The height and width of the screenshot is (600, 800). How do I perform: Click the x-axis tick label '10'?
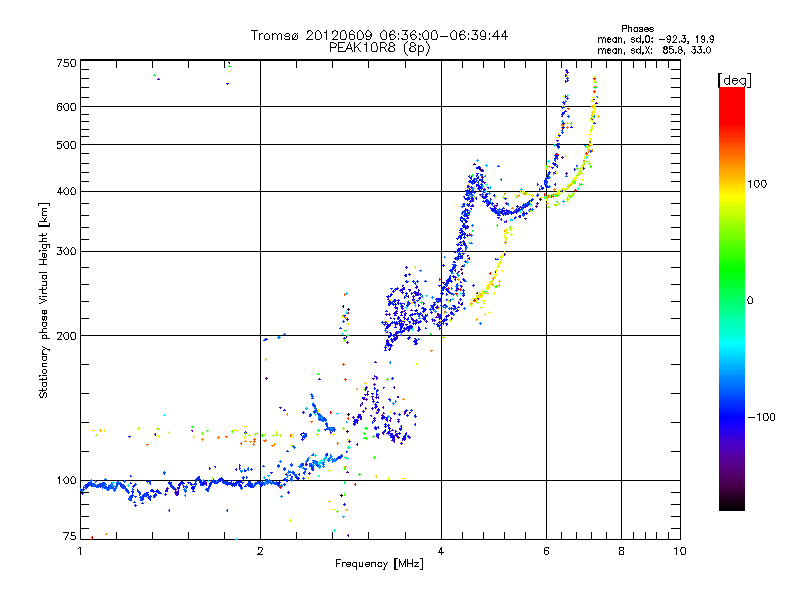tap(680, 551)
